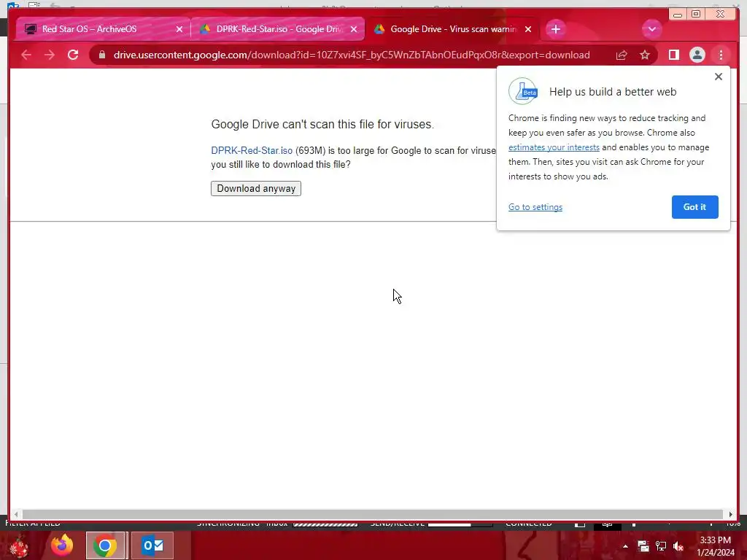Open Chrome's three-dot menu
747x560 pixels.
(721, 55)
